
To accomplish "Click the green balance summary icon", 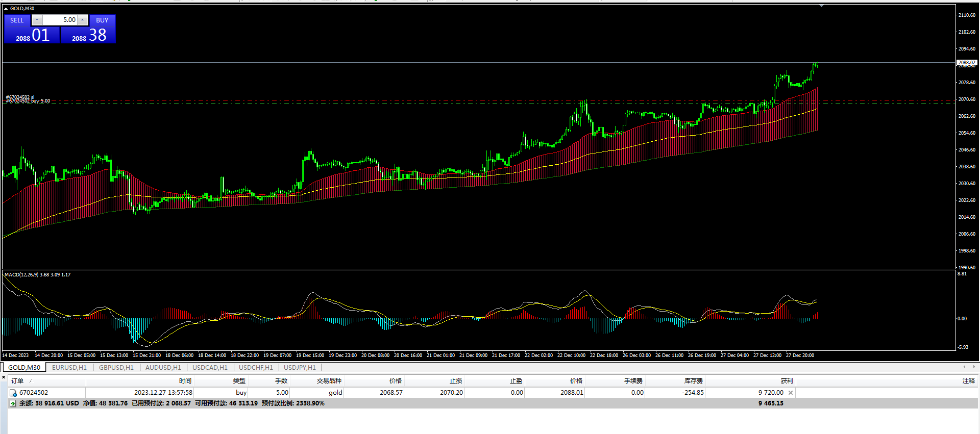I will 13,403.
